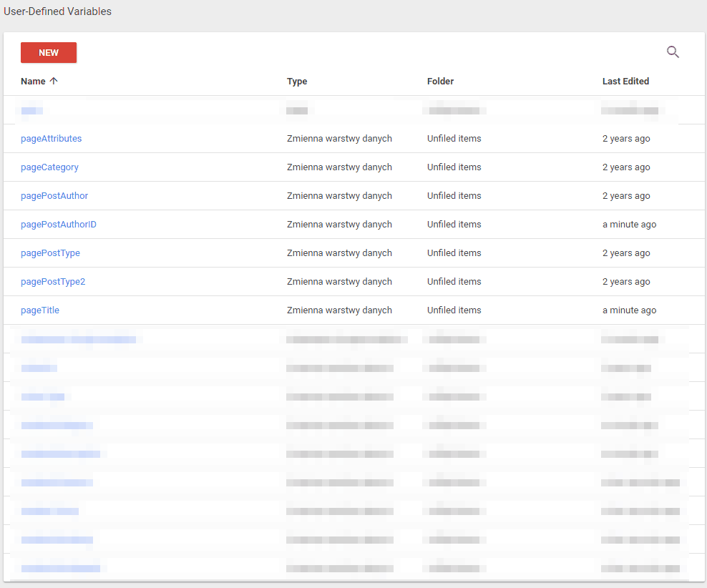707x588 pixels.
Task: Click the red NEW button
Action: pos(49,53)
